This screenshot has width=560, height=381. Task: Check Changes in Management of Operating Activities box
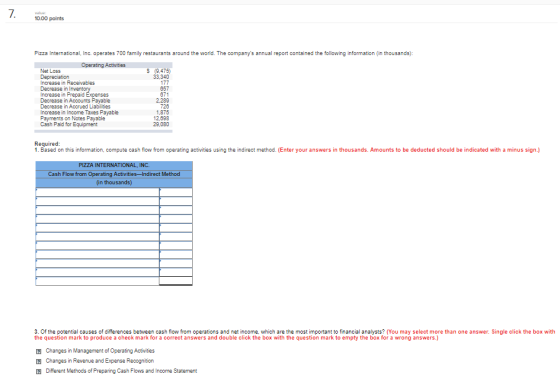[x=39, y=351]
